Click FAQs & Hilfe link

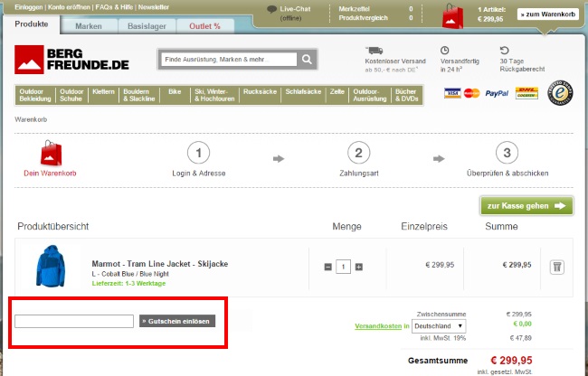pos(114,7)
